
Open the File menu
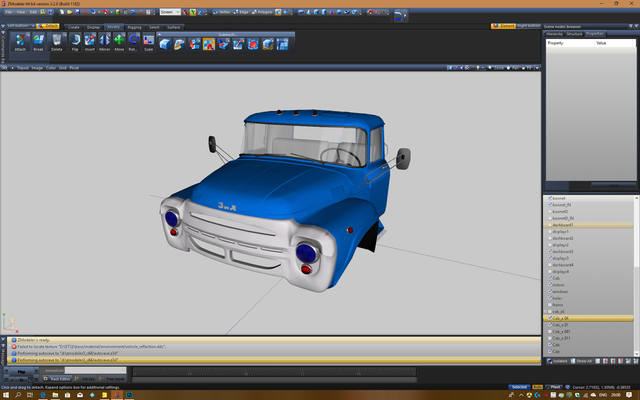pos(9,12)
